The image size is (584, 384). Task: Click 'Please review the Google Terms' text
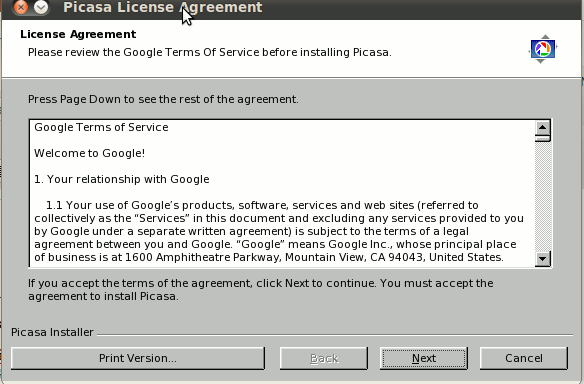[210, 53]
